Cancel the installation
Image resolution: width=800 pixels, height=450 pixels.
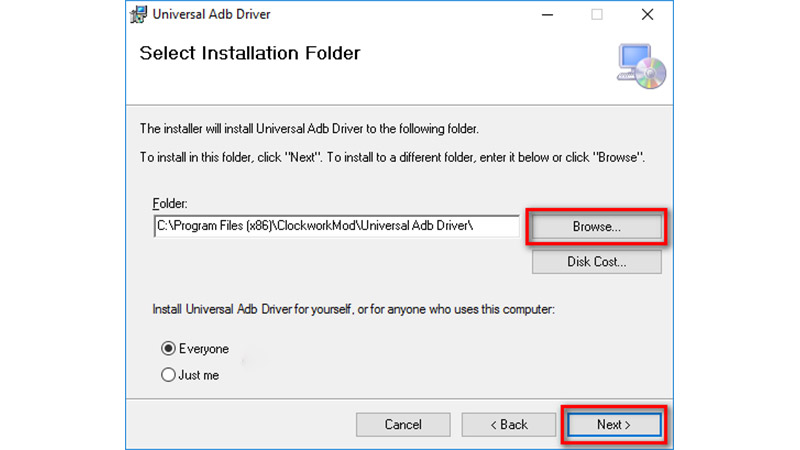click(x=403, y=424)
